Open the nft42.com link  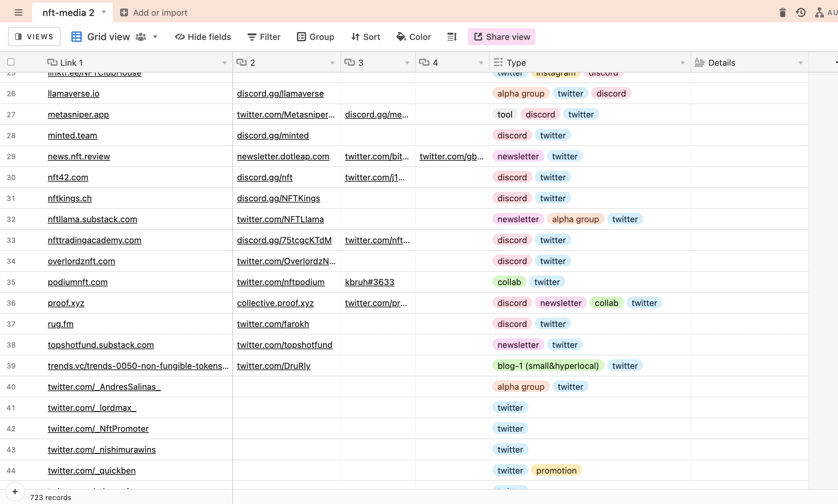point(68,177)
